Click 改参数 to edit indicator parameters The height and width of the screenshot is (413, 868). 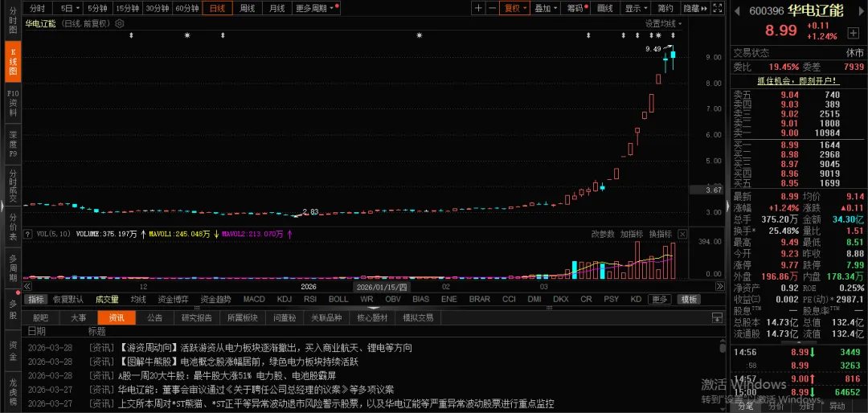click(x=603, y=234)
